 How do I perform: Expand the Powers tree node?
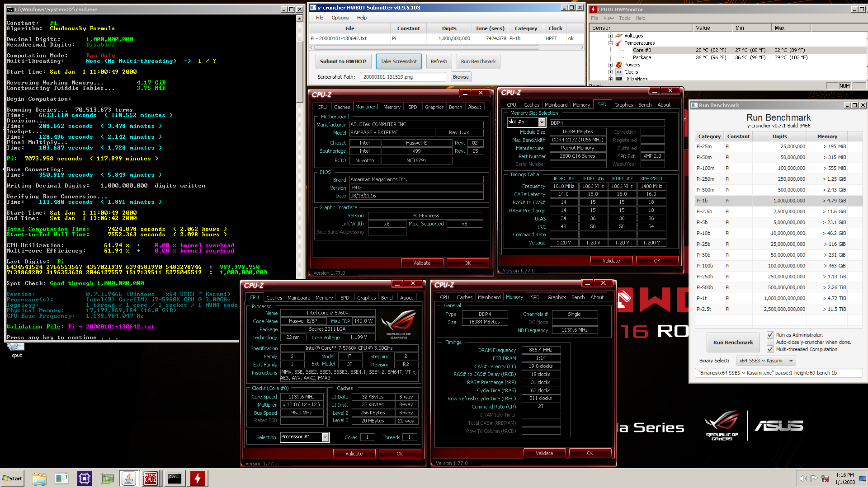[610, 65]
